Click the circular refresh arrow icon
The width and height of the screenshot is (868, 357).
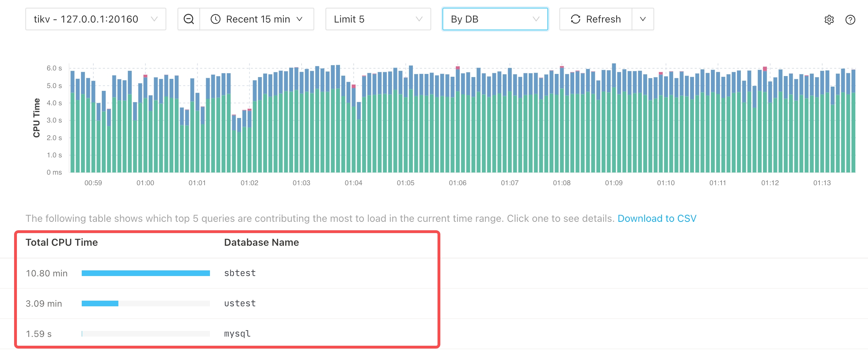click(576, 19)
